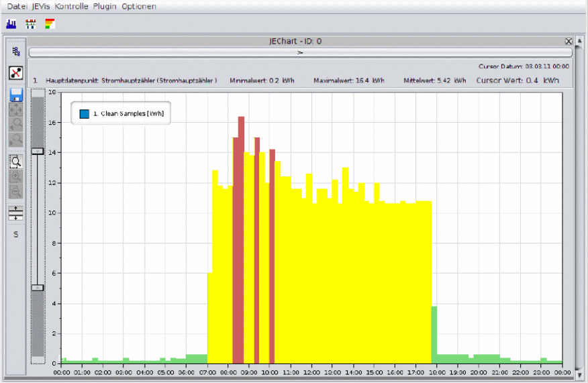The height and width of the screenshot is (383, 588).
Task: Toggle the S button in left sidebar
Action: [16, 235]
